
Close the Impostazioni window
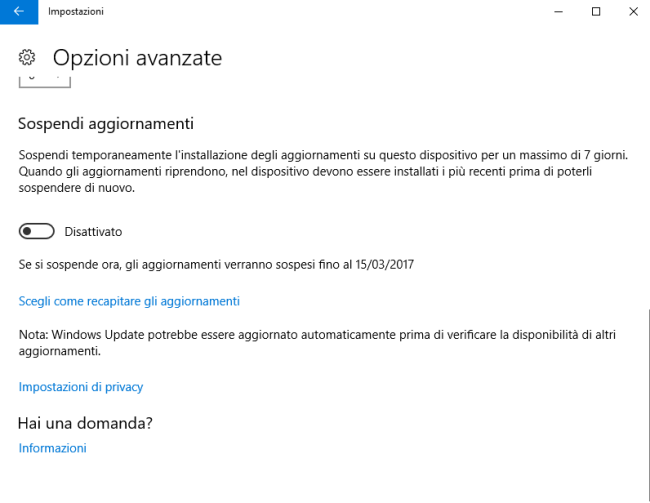pos(633,12)
